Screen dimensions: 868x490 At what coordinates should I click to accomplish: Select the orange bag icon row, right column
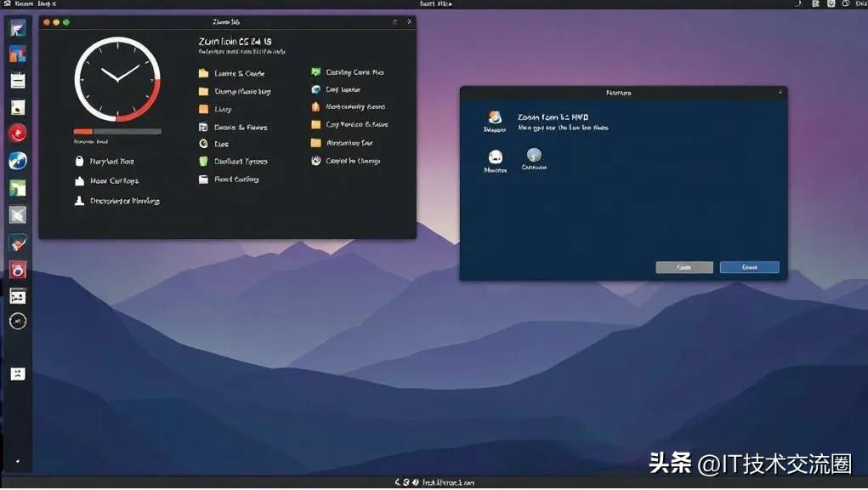pyautogui.click(x=349, y=106)
